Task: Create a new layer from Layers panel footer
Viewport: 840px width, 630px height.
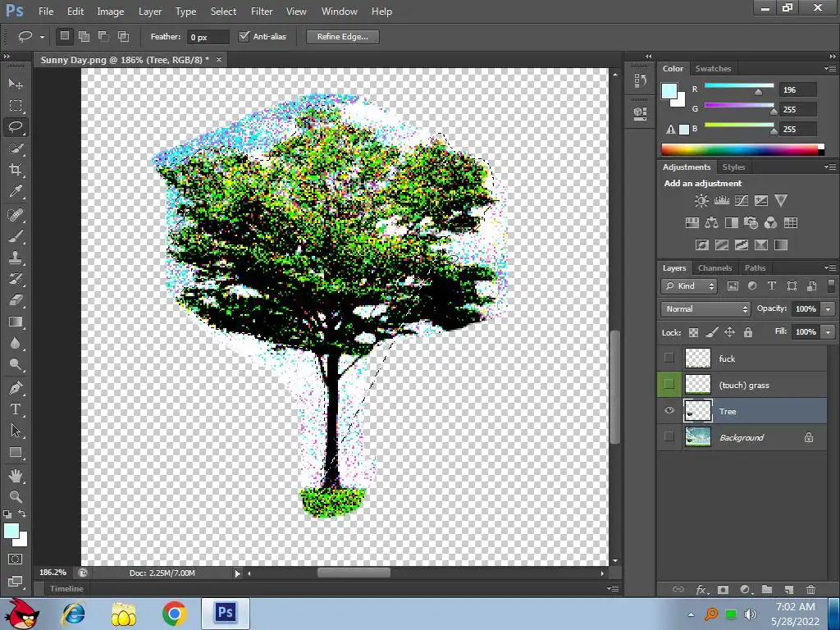Action: [788, 589]
